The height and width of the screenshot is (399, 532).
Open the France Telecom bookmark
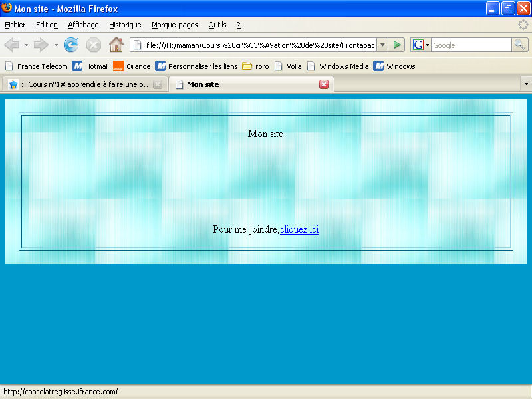click(x=37, y=66)
